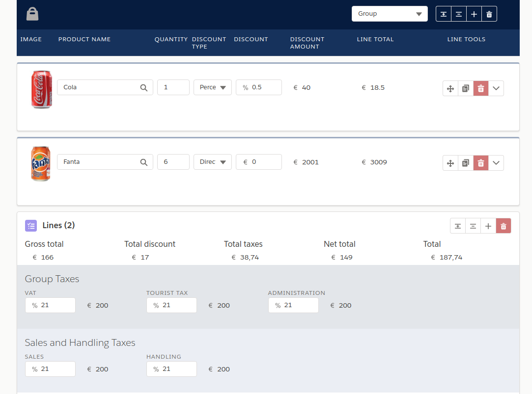Viewport: 532px width, 394px height.
Task: Expand the Cola line details chevron
Action: tap(496, 88)
